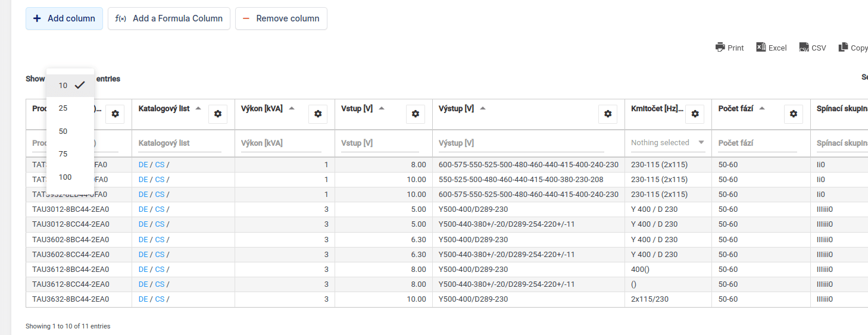Sort by Výkon [kVA] column arrow

coord(292,108)
